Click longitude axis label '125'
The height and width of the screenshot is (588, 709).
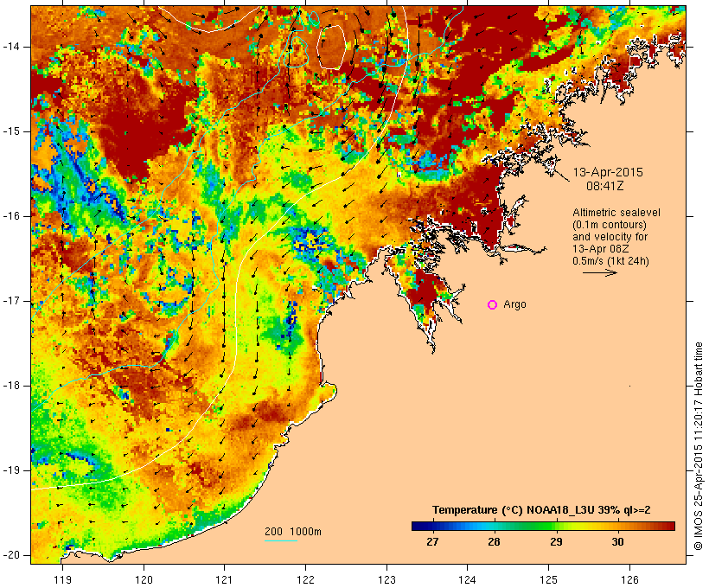point(548,579)
